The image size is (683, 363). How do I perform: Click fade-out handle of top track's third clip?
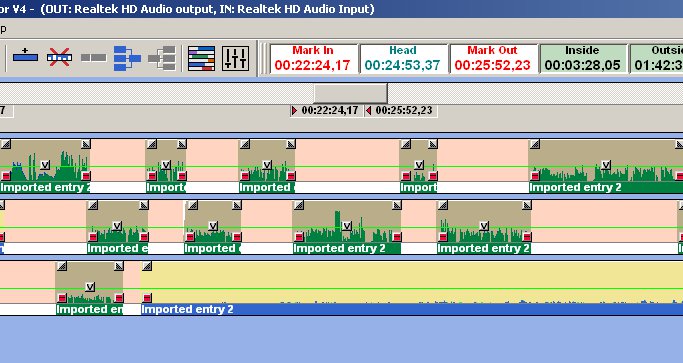click(291, 144)
